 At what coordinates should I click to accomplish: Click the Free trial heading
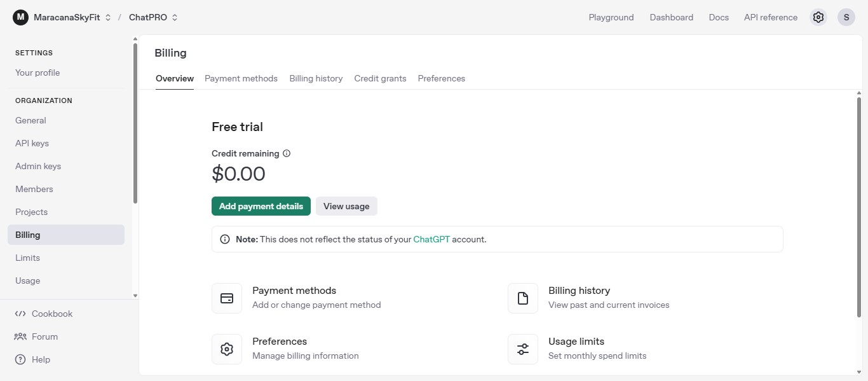click(237, 127)
